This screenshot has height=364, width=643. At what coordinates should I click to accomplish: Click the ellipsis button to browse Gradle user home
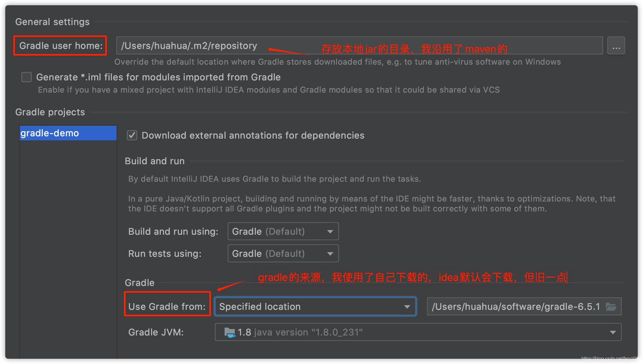click(x=616, y=45)
